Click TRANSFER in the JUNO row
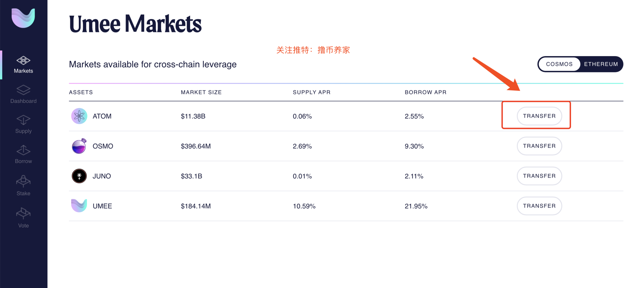The width and height of the screenshot is (644, 288). coord(539,176)
